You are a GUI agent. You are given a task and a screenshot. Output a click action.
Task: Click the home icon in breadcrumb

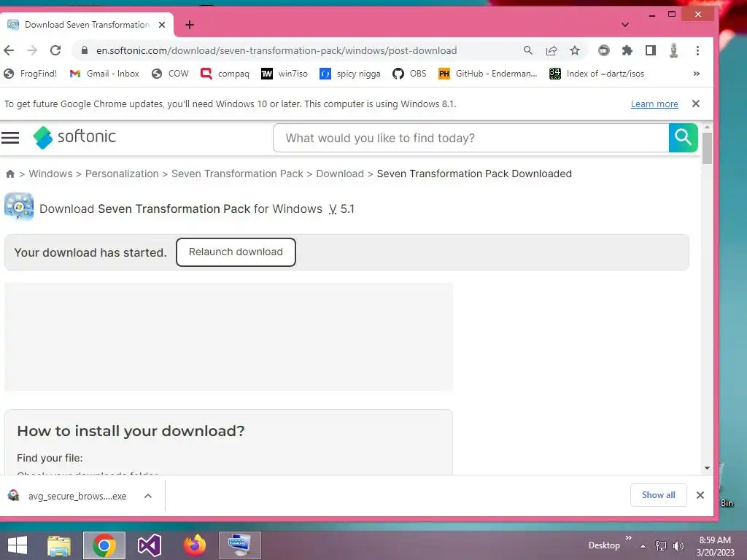pos(10,174)
